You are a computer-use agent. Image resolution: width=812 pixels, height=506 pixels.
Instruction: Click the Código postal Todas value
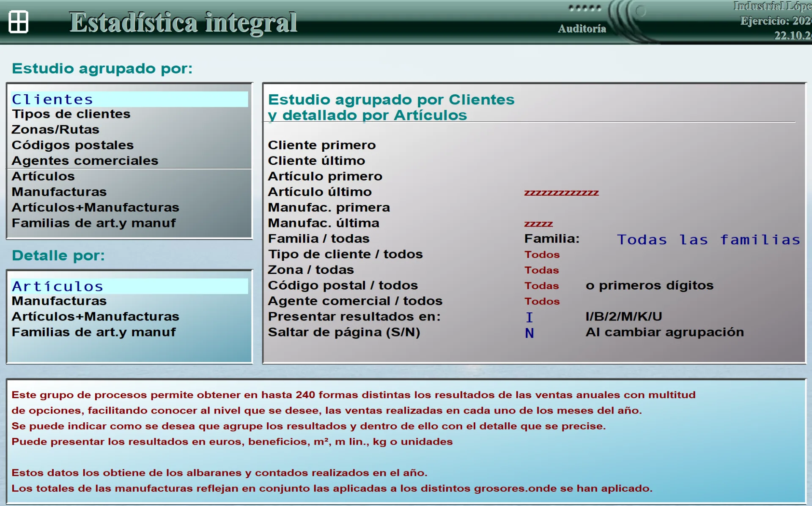coord(542,286)
